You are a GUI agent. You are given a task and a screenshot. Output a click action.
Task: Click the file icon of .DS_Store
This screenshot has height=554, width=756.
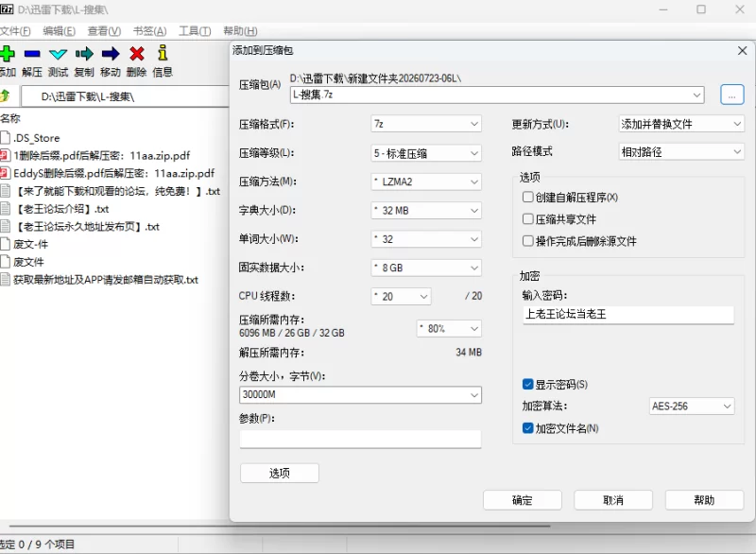[x=5, y=137]
